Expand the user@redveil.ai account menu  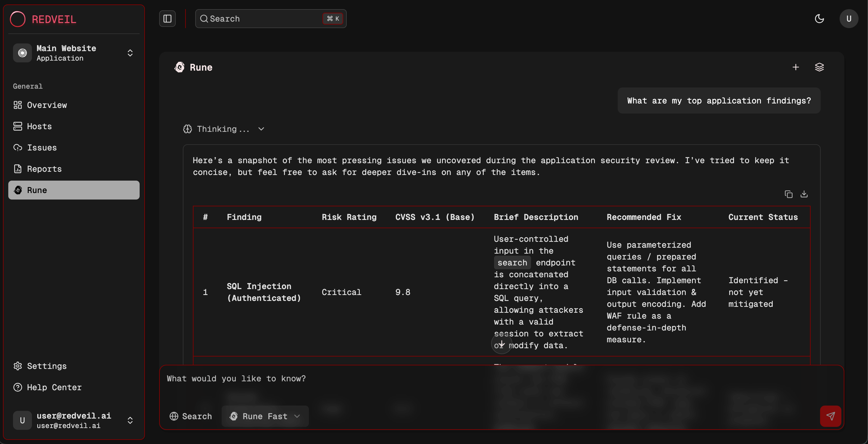click(x=73, y=420)
